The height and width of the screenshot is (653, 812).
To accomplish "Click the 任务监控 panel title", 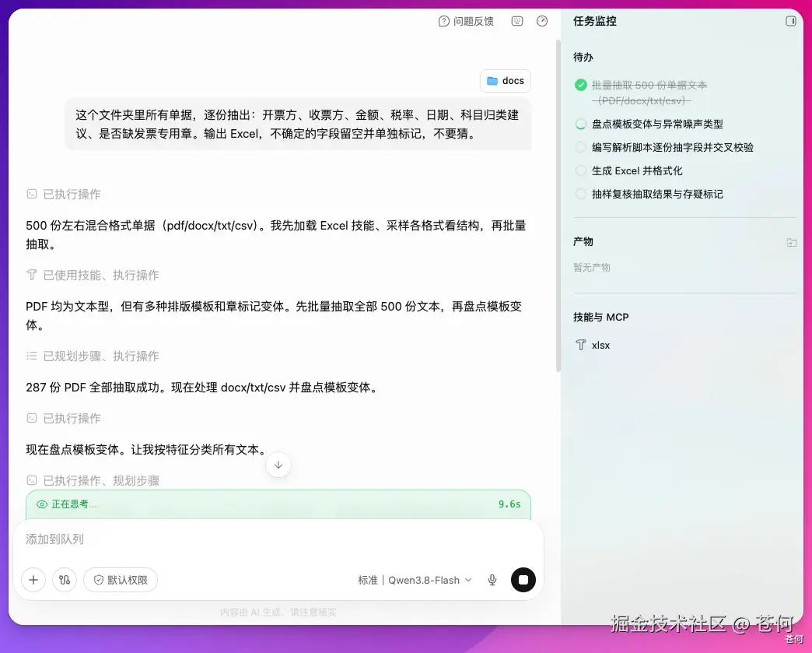I will tap(594, 21).
